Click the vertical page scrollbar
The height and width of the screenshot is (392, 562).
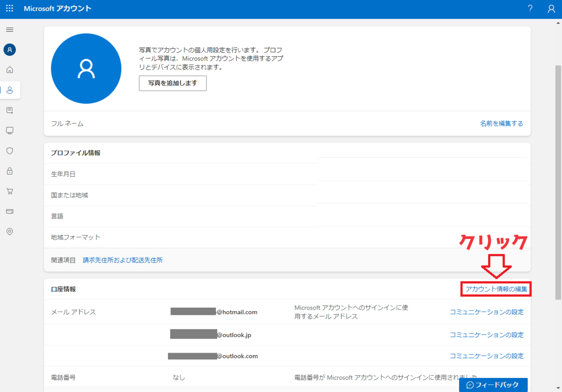pos(558,182)
